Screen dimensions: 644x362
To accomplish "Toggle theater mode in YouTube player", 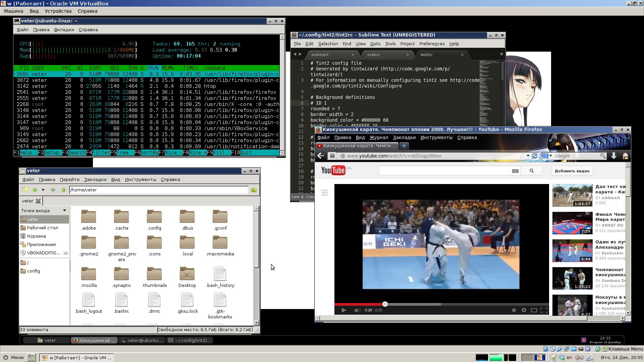I will click(x=534, y=310).
